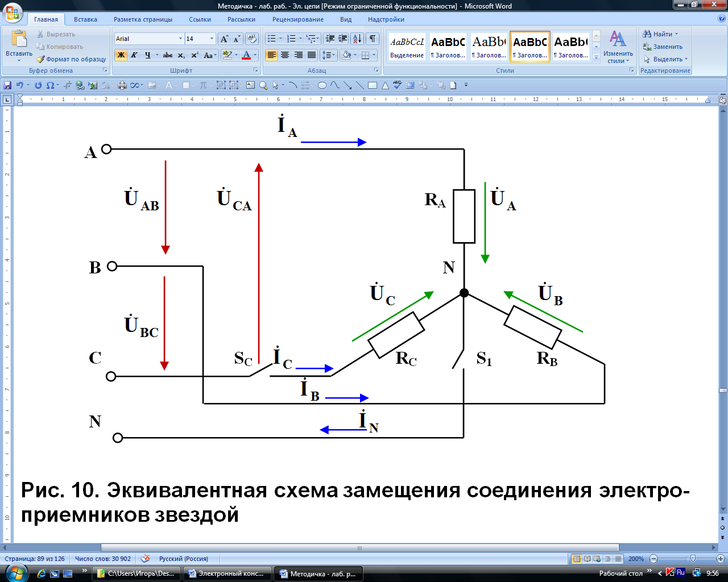Click Найти (Find) button

pyautogui.click(x=660, y=34)
